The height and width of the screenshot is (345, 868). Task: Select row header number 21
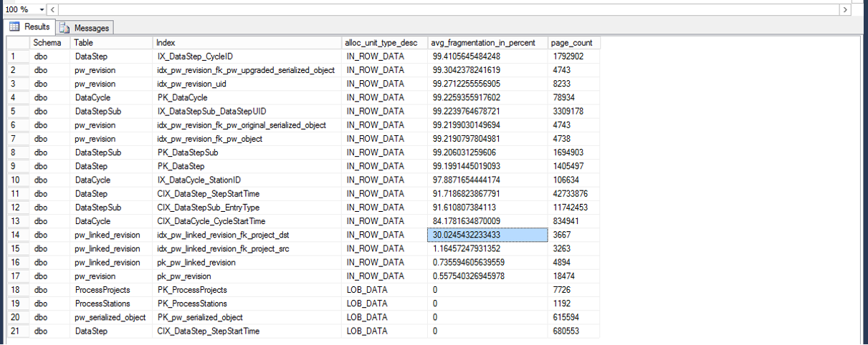(x=19, y=331)
